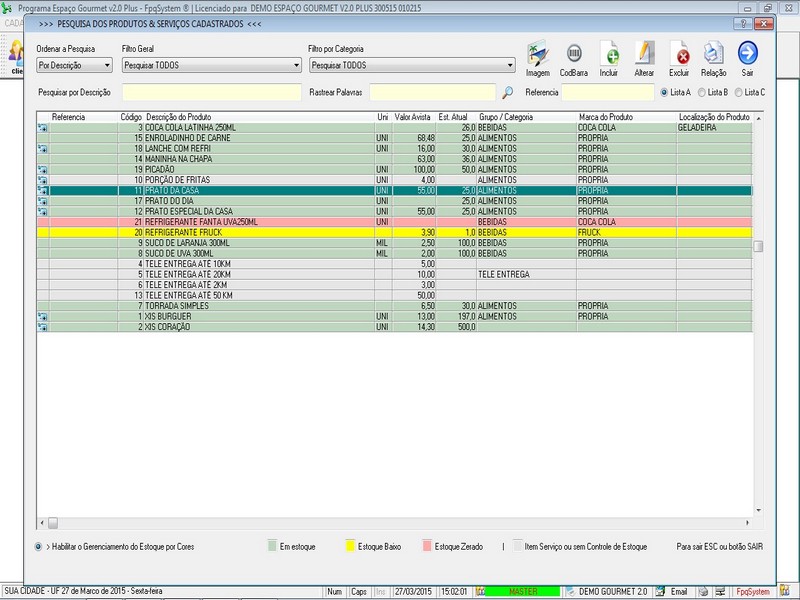Viewport: 800px width, 600px height.
Task: Click the Est. Atual column header
Action: coord(453,117)
